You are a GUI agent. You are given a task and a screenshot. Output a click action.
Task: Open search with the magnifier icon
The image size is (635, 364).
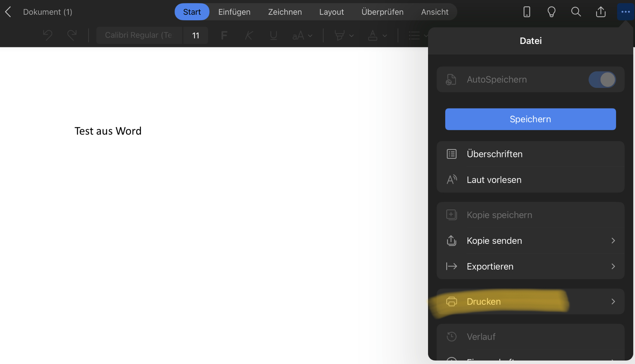[x=576, y=12]
